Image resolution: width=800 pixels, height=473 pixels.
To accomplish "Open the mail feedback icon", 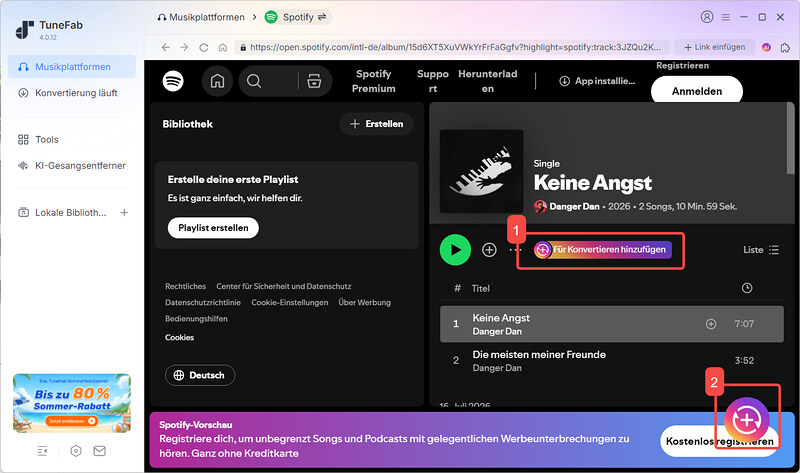I will click(99, 451).
